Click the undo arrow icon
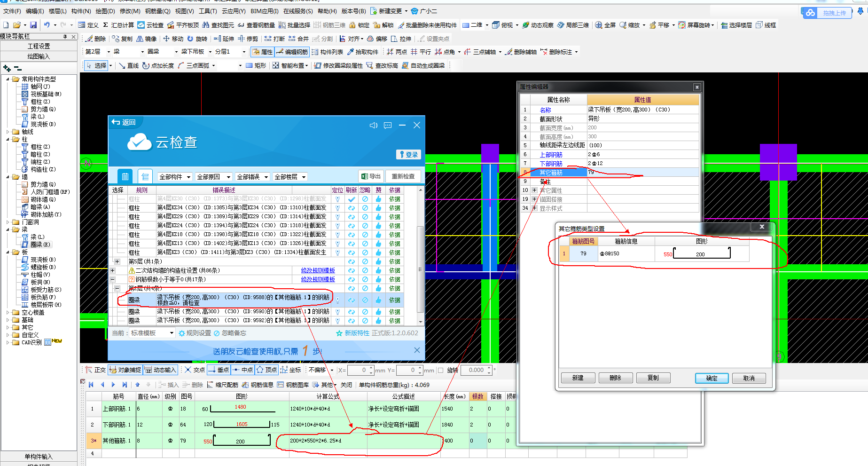This screenshot has height=466, width=868. coord(47,25)
